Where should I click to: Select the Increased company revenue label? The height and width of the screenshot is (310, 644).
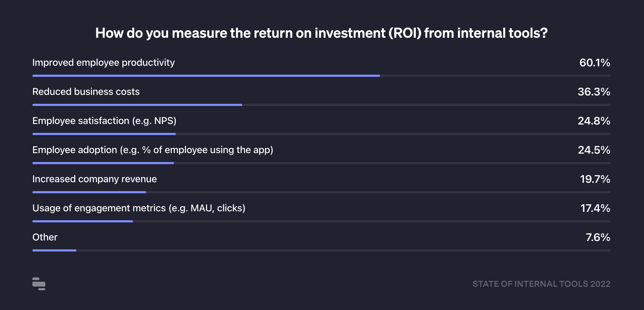[95, 179]
